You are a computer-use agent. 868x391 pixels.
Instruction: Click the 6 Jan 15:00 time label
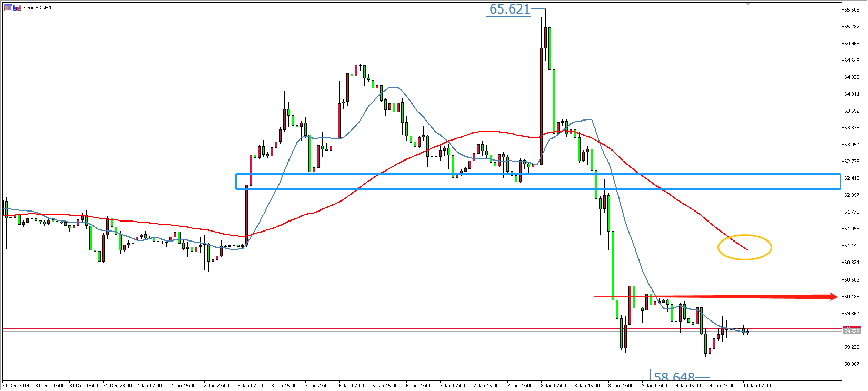[385, 386]
